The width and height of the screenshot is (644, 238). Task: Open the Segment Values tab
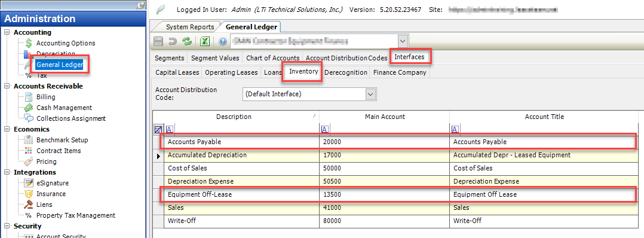pyautogui.click(x=215, y=58)
